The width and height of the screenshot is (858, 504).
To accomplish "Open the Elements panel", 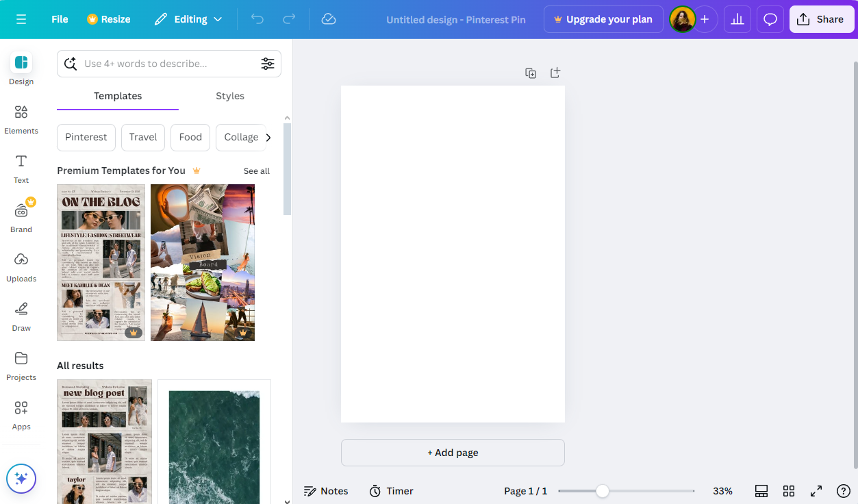I will (x=21, y=118).
